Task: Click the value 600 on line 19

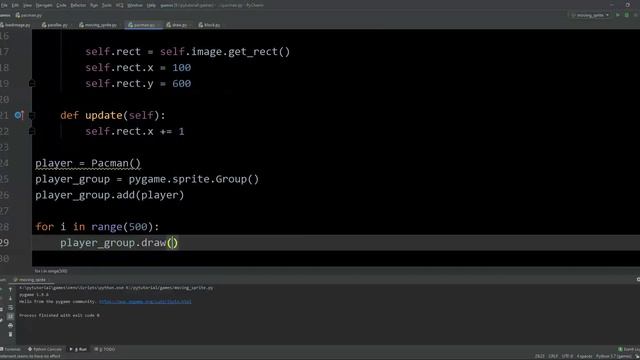Action: 182,84
